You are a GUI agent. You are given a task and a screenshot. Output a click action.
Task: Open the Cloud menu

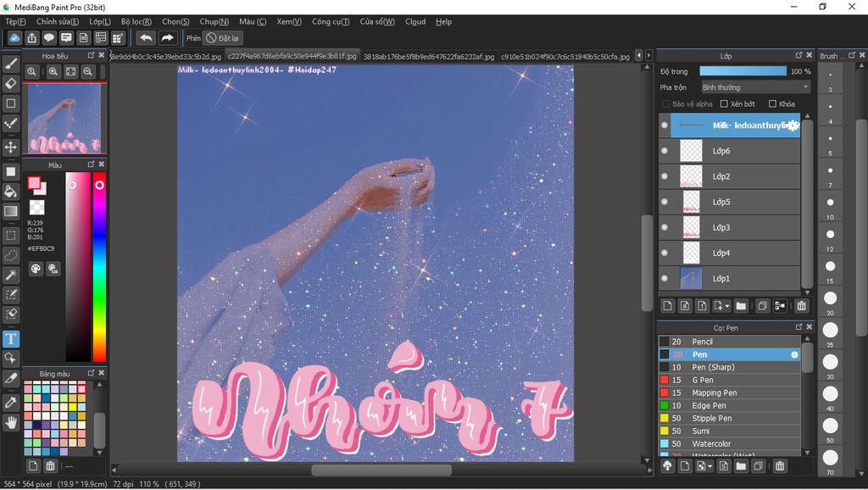[415, 21]
